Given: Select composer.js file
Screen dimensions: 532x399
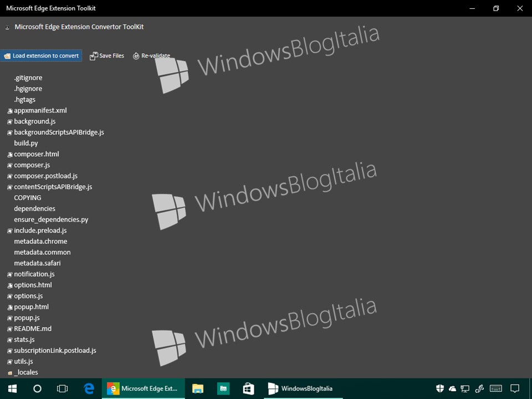Looking at the screenshot, I should tap(32, 165).
